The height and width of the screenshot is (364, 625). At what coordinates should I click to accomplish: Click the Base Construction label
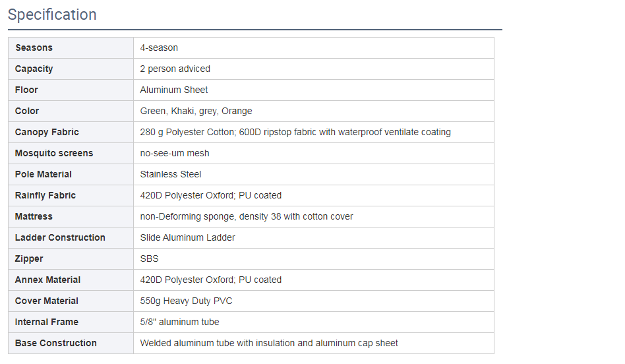pyautogui.click(x=56, y=343)
